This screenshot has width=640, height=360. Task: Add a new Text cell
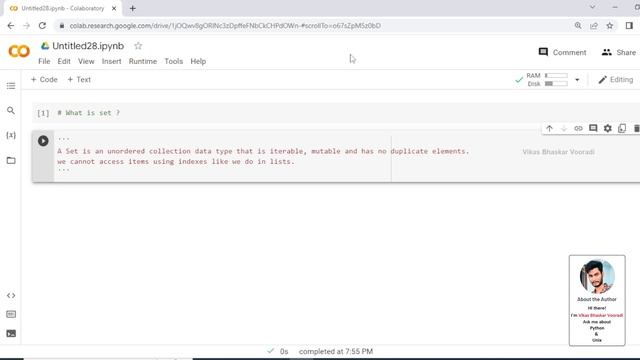pyautogui.click(x=79, y=80)
